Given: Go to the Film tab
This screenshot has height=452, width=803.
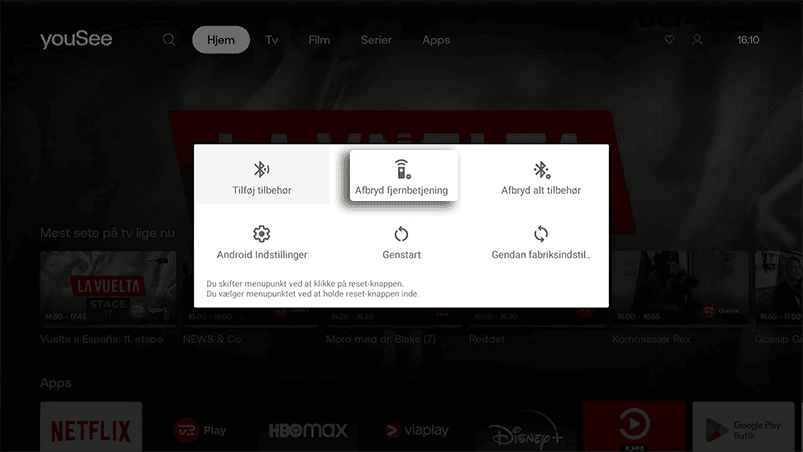Looking at the screenshot, I should click(x=319, y=40).
